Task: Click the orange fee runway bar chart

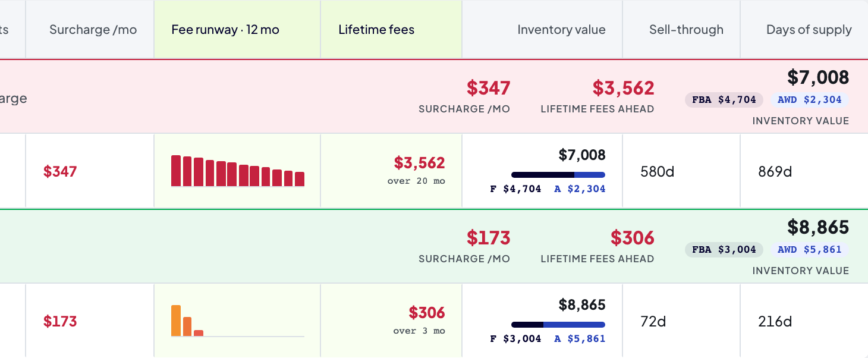Action: tap(238, 321)
